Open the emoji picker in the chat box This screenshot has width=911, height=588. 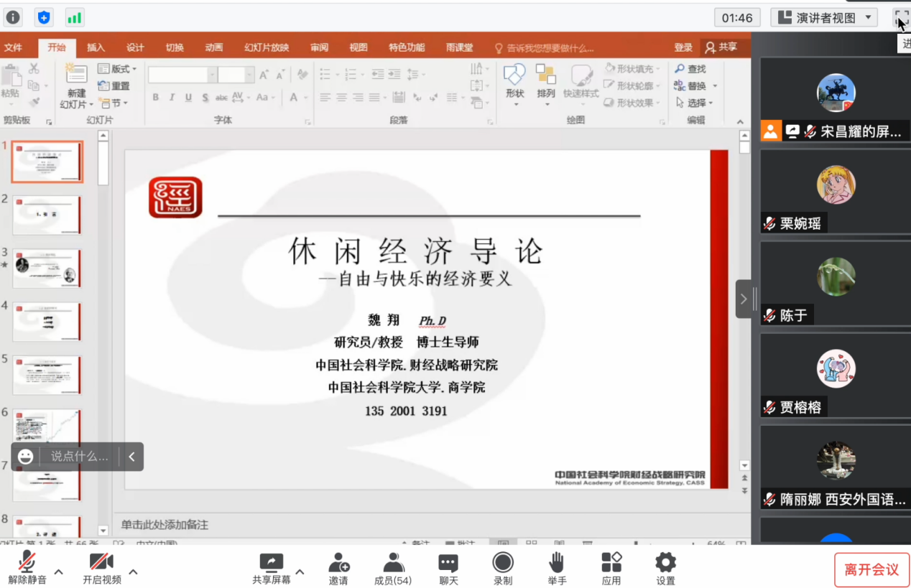click(x=25, y=456)
